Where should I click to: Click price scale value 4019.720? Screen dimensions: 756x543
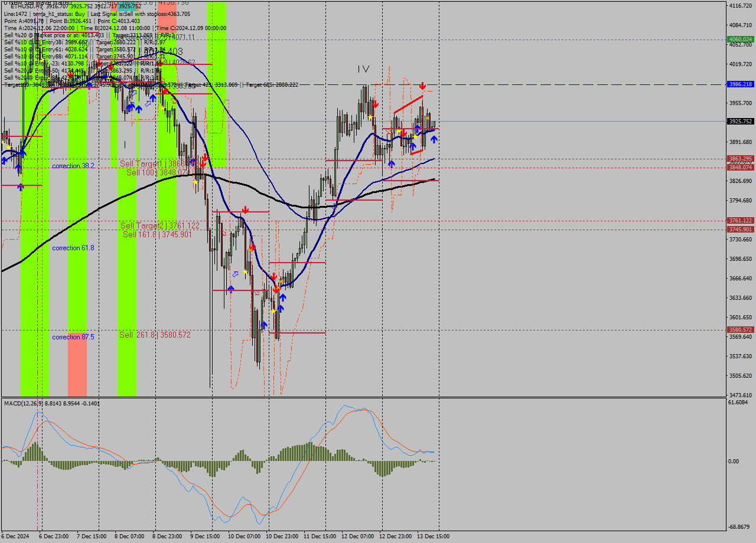(741, 64)
